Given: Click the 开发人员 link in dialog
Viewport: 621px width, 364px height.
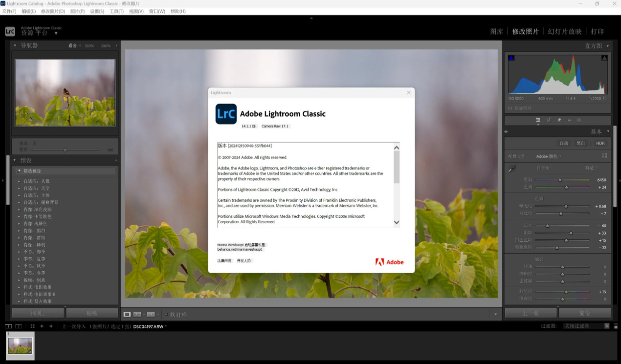Looking at the screenshot, I should pos(244,261).
